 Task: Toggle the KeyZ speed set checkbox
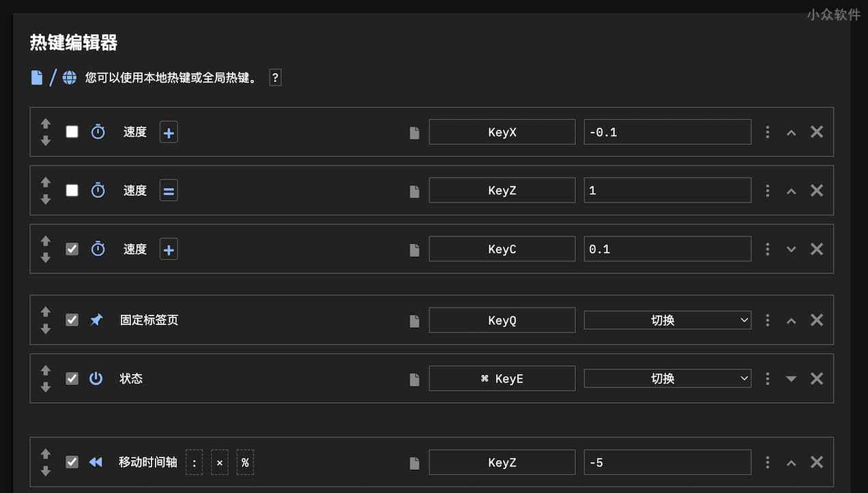click(72, 191)
